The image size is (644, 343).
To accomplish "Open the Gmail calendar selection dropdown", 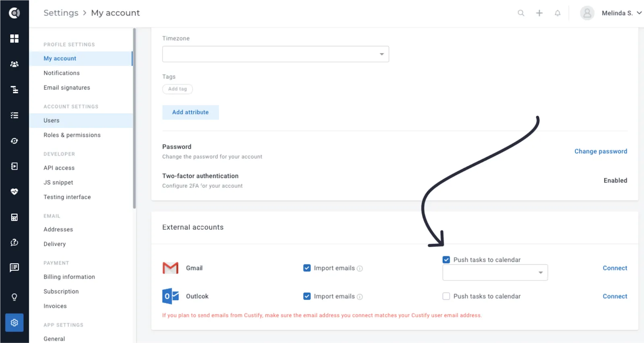I will click(x=495, y=273).
